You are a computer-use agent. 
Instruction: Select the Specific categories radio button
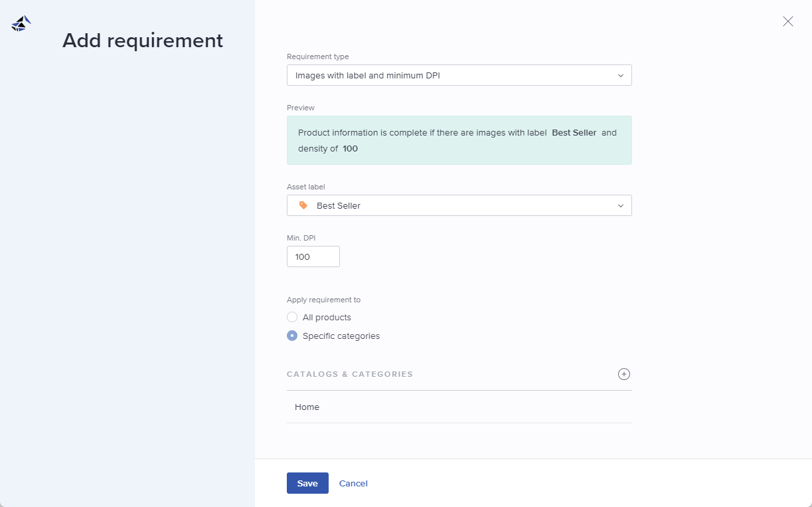[x=292, y=336]
